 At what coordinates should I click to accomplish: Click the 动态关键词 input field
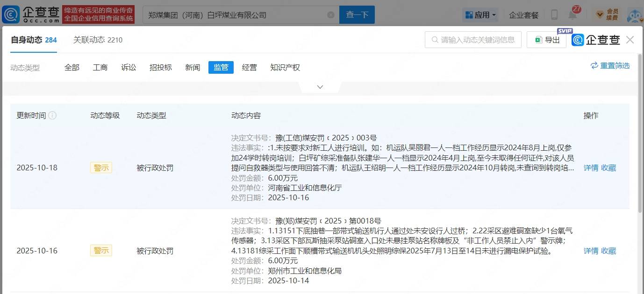(472, 40)
